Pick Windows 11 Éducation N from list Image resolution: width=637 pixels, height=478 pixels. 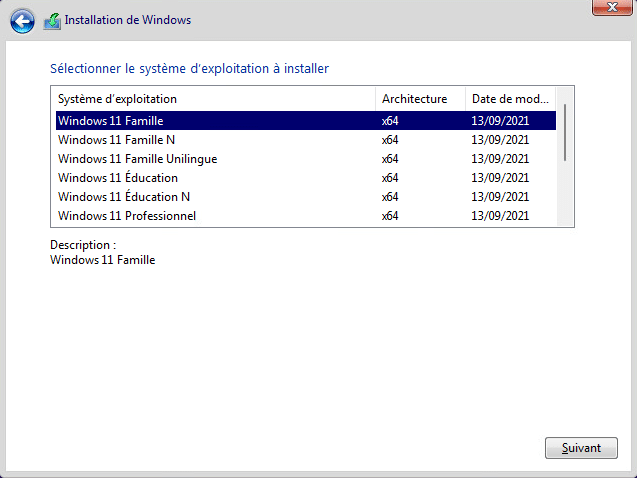(124, 197)
